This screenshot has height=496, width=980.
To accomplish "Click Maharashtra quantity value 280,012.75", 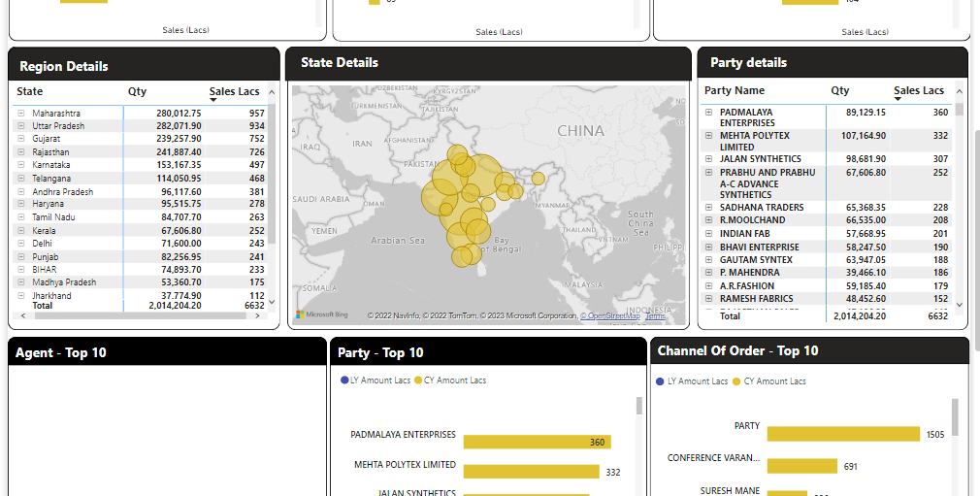I will pos(179,114).
